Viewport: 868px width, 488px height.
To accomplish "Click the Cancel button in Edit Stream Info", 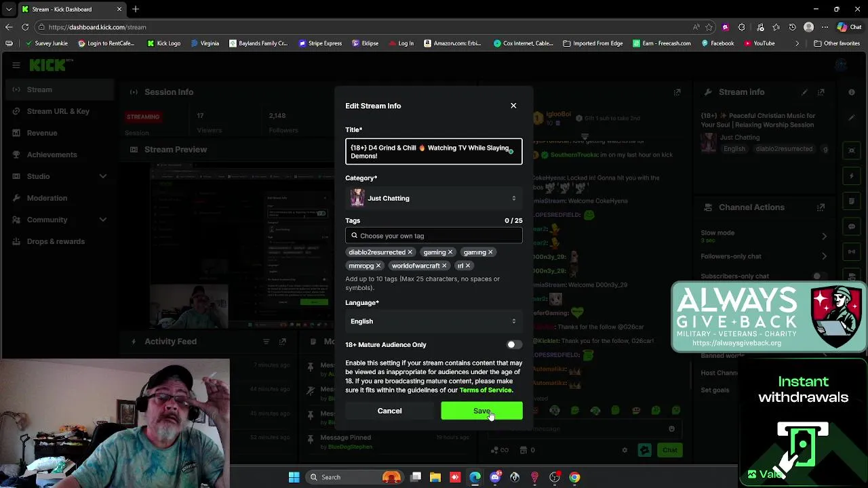I will point(389,411).
